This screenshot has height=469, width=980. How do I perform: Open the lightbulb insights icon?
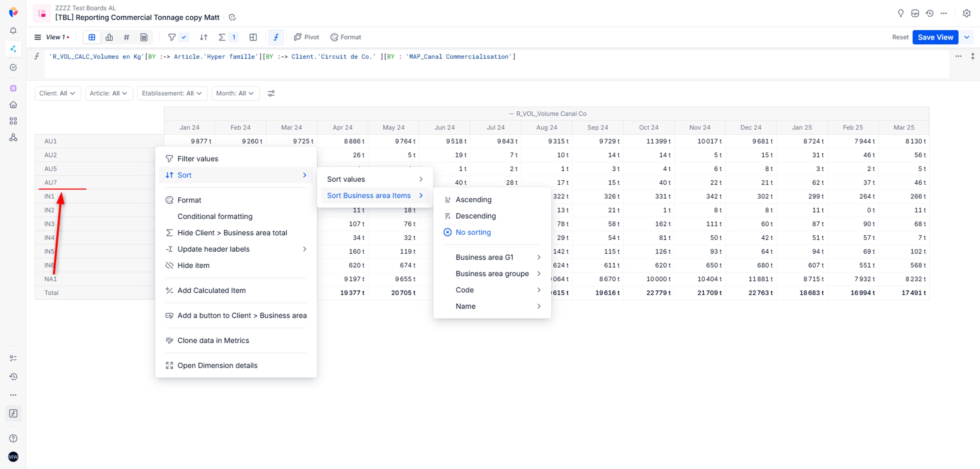[900, 13]
